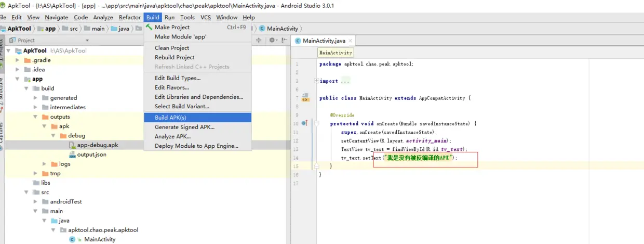Choose Edit Libraries and Dependencies
Image resolution: width=644 pixels, height=244 pixels.
(x=197, y=97)
